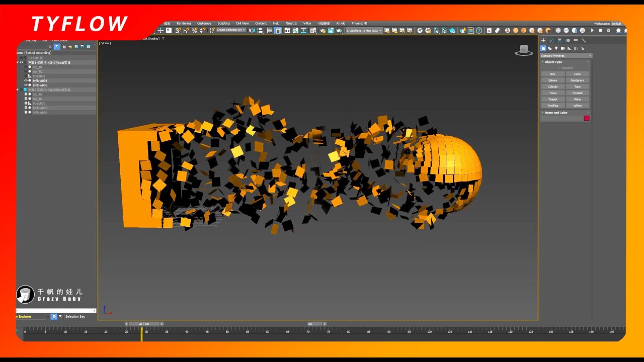Viewport: 644px width, 362px height.
Task: Toggle the 3D Snaps button
Action: tap(178, 30)
